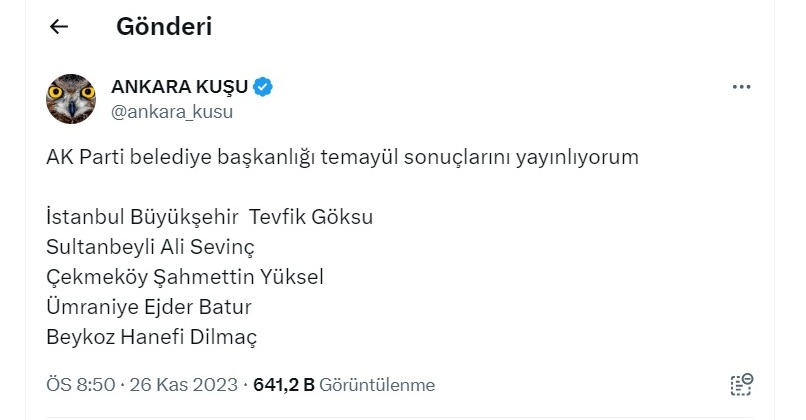Viewport: 806px width, 420px height.
Task: Click the Gönderi page heading
Action: 164,27
